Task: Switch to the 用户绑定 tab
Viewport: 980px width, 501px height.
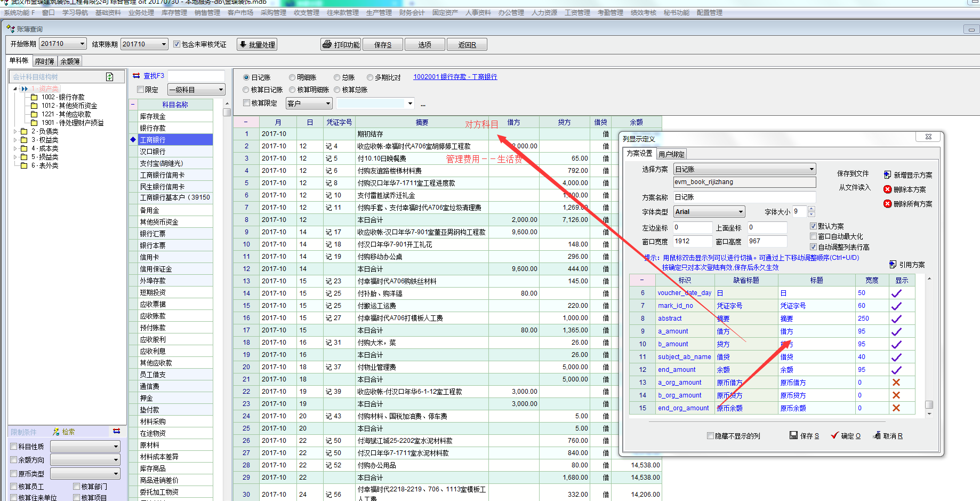Action: point(671,154)
